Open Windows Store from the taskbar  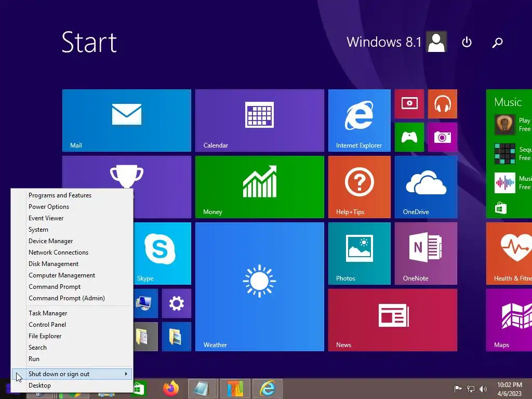pyautogui.click(x=140, y=389)
